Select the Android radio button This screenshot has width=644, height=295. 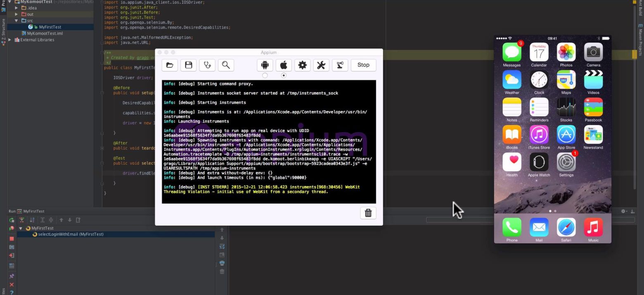click(265, 76)
